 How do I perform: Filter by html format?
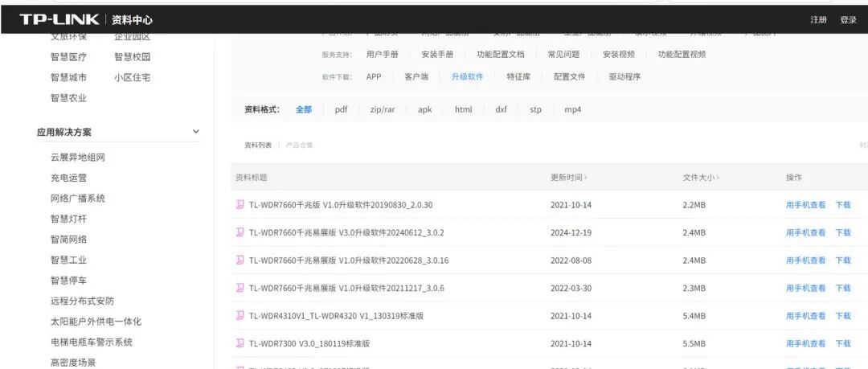(x=464, y=109)
